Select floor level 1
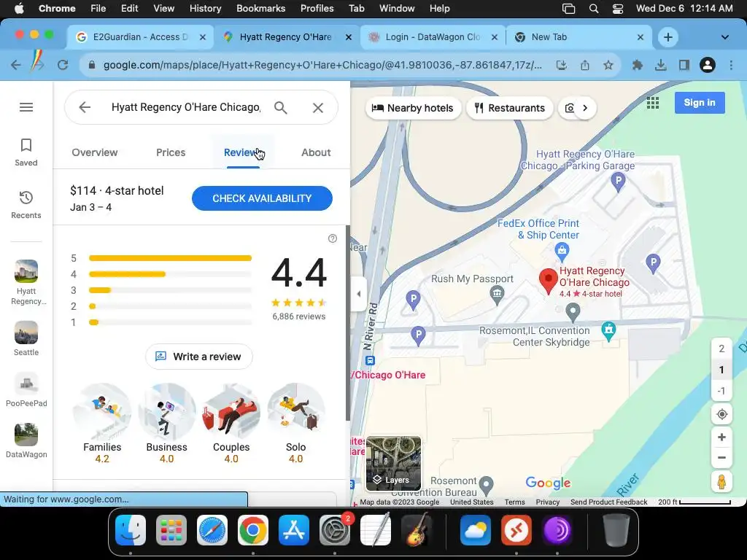Screen dimensions: 747x560 (x=721, y=370)
